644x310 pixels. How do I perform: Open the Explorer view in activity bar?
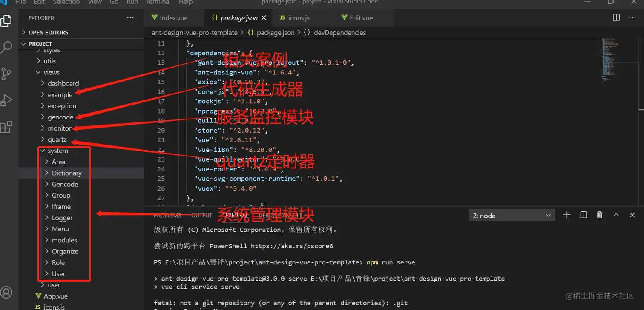coord(6,21)
